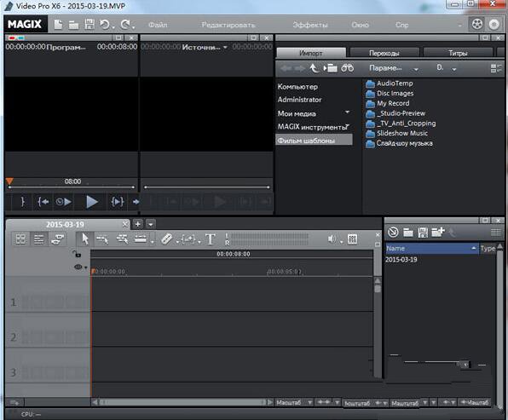This screenshot has height=420, width=508.
Task: Toggle the 3D glasses indicator in program monitor
Action: coord(16,37)
